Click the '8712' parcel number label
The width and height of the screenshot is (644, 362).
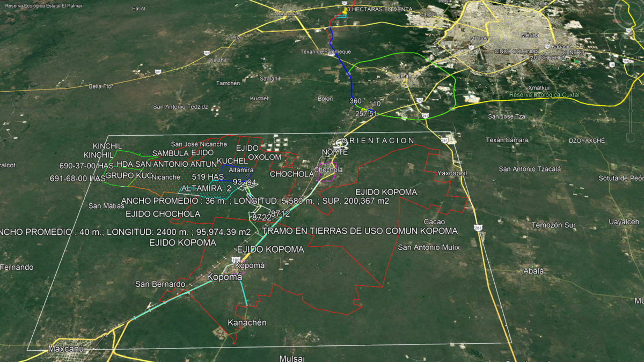pyautogui.click(x=280, y=213)
